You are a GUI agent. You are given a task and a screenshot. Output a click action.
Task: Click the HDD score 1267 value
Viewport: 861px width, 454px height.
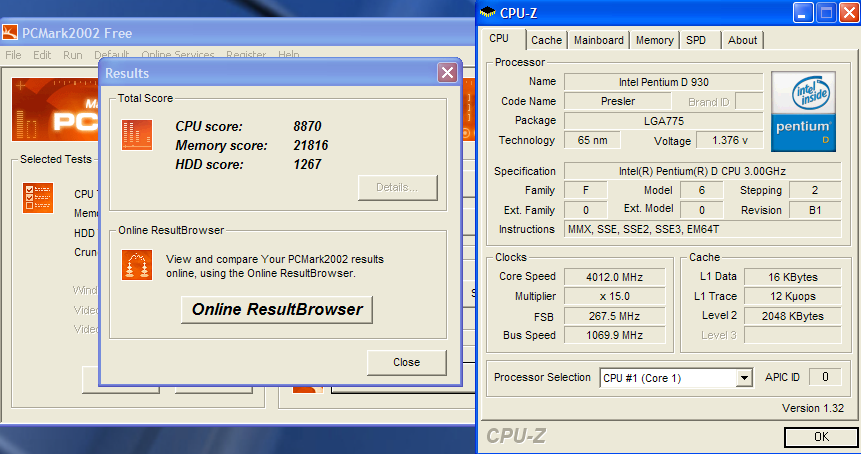(307, 164)
